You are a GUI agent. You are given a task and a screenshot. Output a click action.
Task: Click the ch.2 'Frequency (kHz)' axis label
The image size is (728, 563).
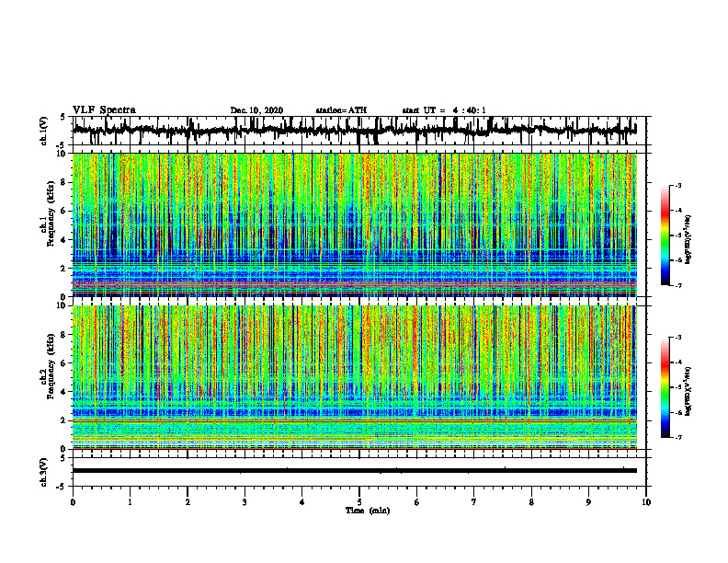click(51, 366)
